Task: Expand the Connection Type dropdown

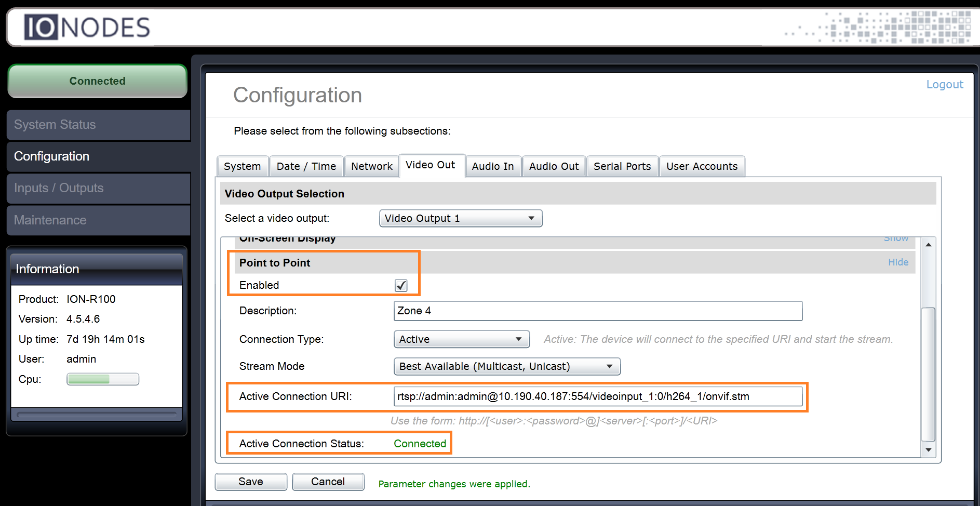Action: [x=461, y=339]
